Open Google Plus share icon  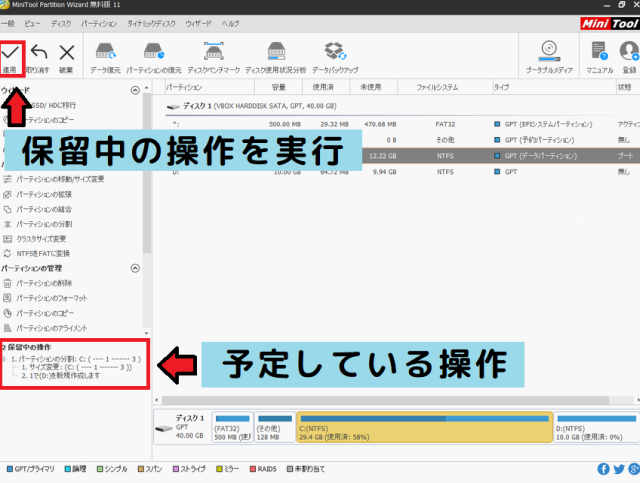(x=634, y=469)
